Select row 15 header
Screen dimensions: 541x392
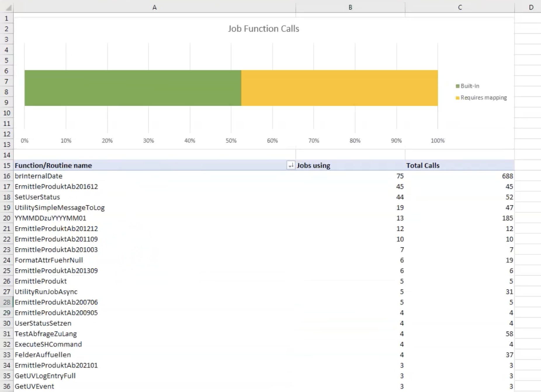click(6, 166)
